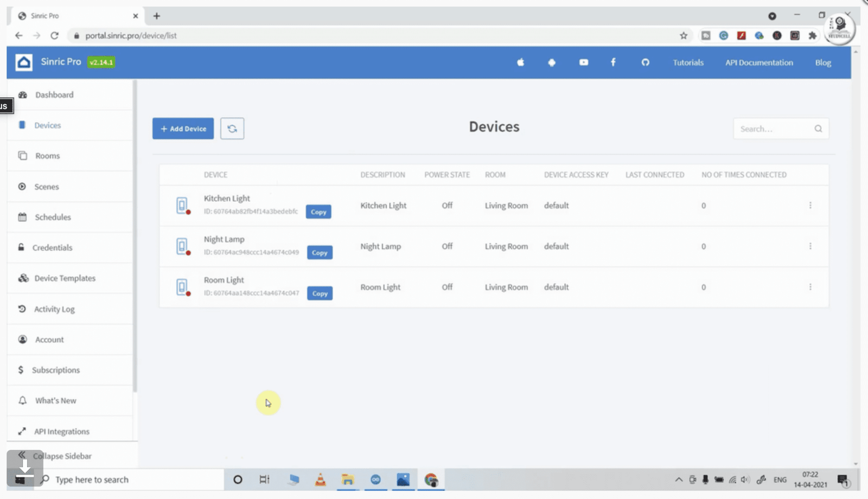868x499 pixels.
Task: Click the search magnifier icon in Devices
Action: (x=818, y=129)
